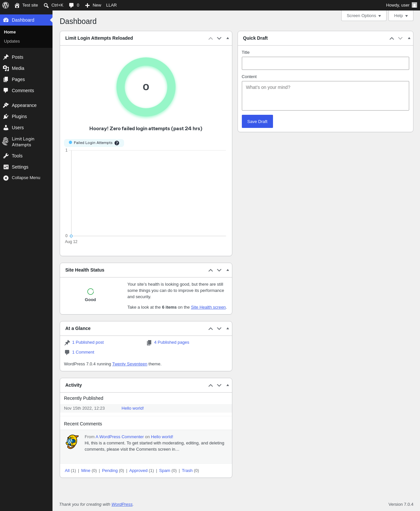Focus the What's on your mind content box
Image resolution: width=420 pixels, height=511 pixels.
tap(325, 96)
